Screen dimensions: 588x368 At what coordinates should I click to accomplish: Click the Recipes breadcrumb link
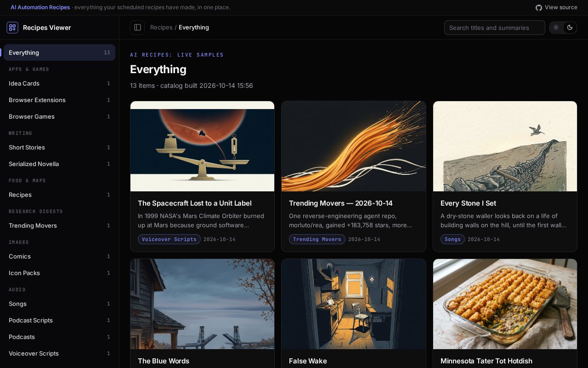coord(161,28)
